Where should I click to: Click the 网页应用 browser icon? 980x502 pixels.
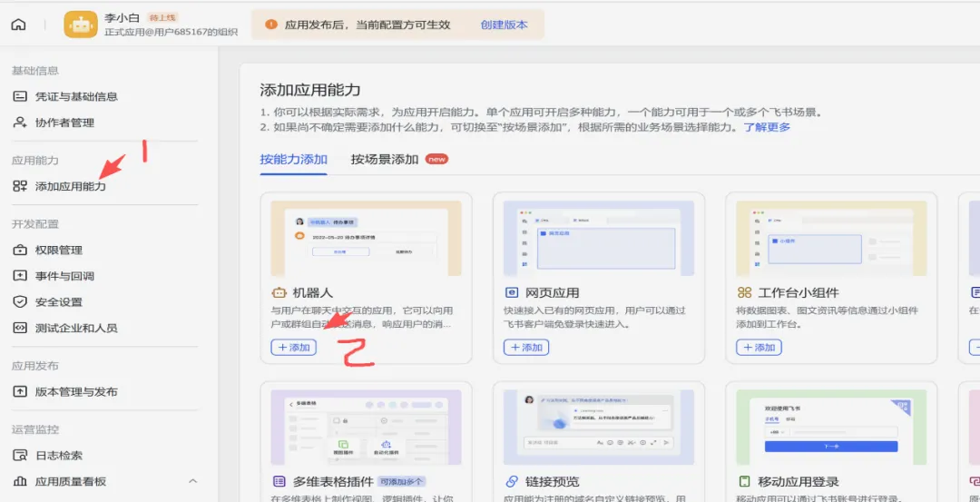pos(511,292)
